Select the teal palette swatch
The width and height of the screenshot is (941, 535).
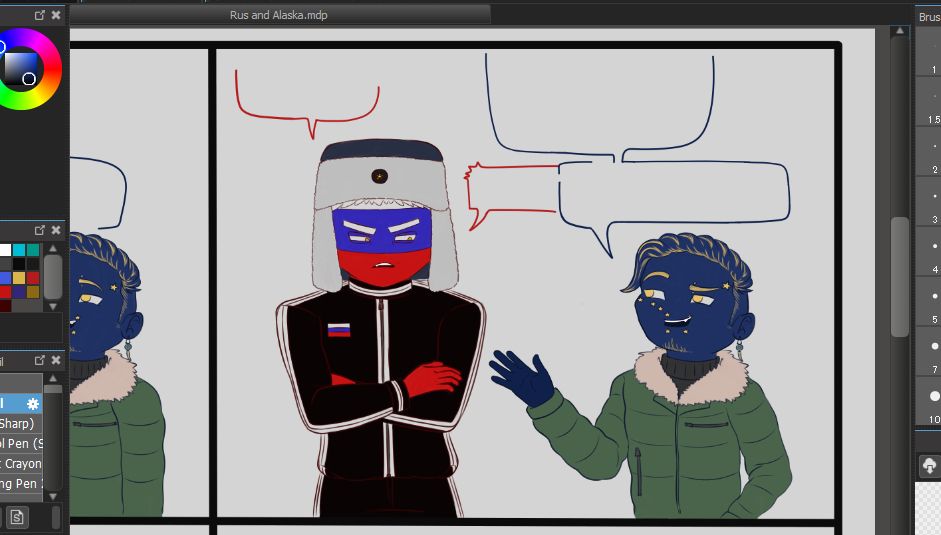[x=33, y=250]
